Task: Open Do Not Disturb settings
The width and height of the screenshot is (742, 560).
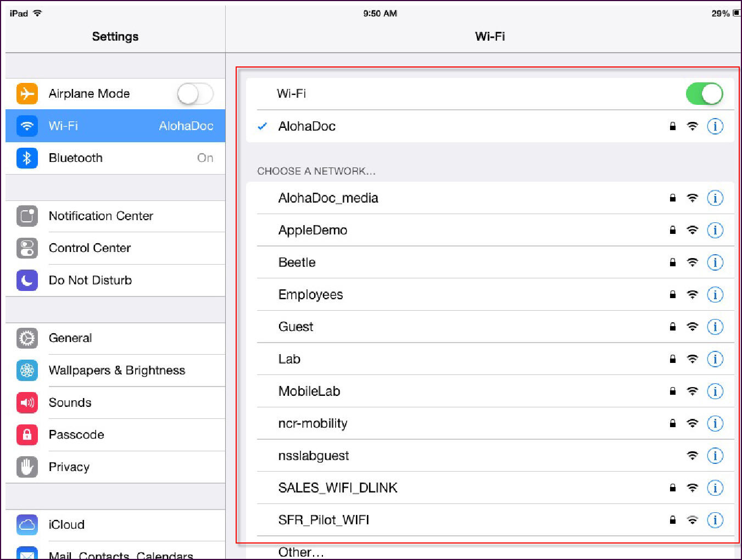Action: (115, 281)
